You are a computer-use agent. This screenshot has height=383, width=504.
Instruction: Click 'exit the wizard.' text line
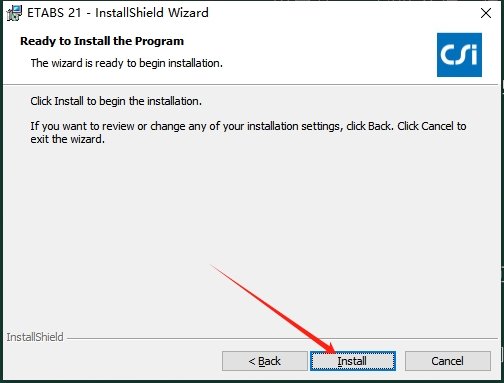[68, 139]
